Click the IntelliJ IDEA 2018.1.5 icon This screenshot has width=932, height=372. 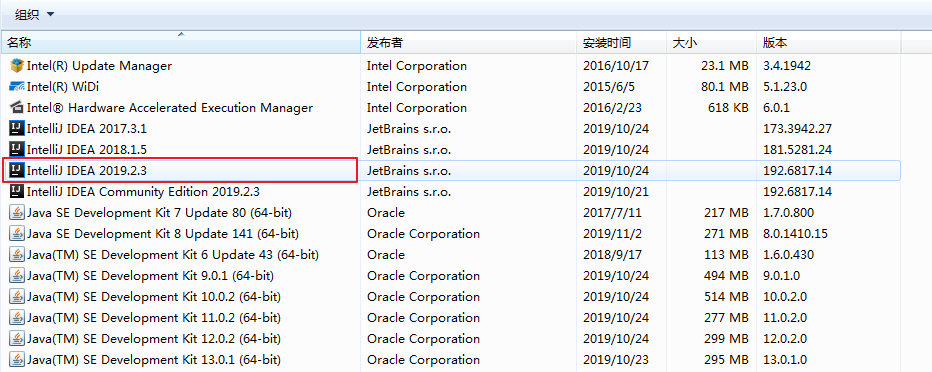click(x=17, y=149)
